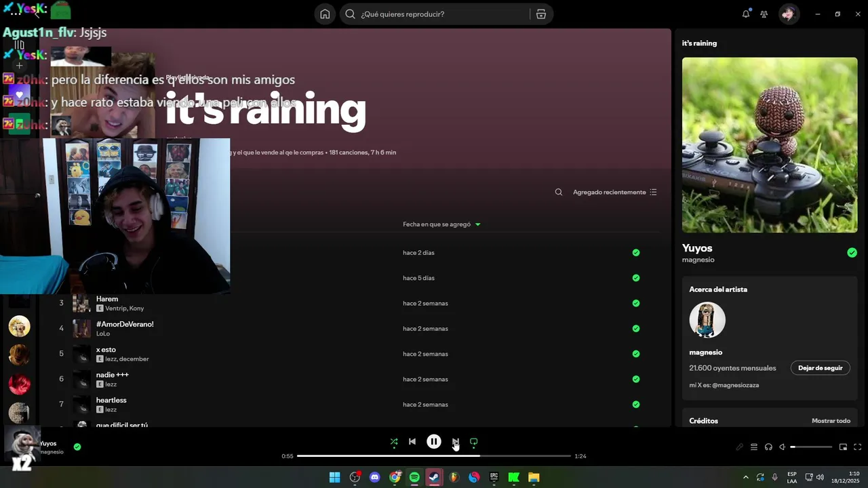Viewport: 868px width, 488px height.
Task: Open Kick app from the taskbar
Action: pos(514,478)
